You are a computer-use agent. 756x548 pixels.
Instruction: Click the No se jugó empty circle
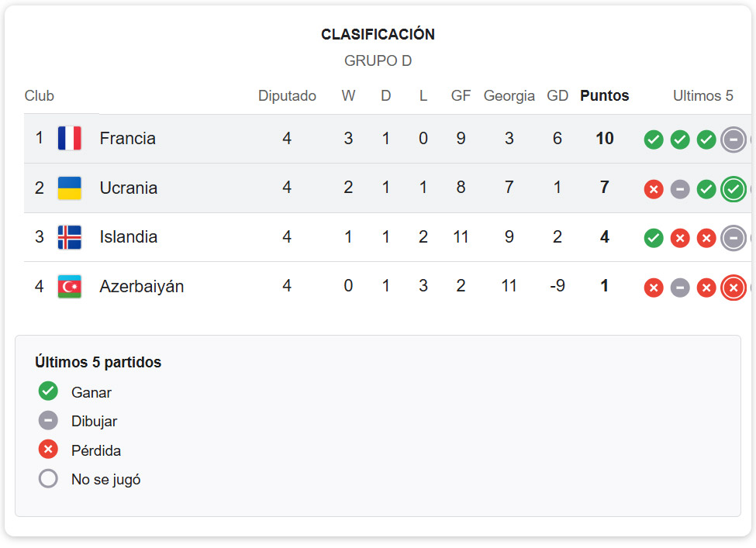point(48,478)
